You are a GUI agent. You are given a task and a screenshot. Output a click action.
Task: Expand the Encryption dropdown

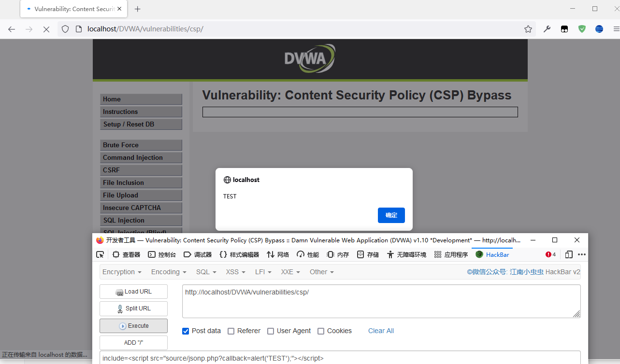tap(122, 272)
